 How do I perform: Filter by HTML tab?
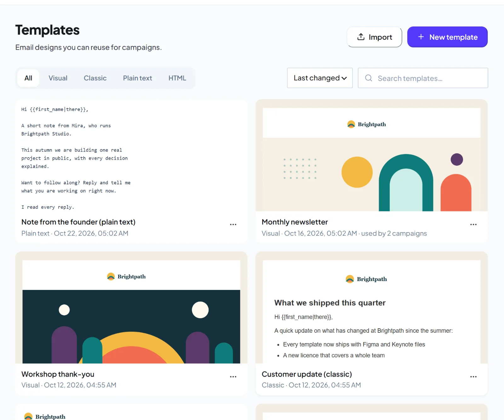pyautogui.click(x=177, y=78)
